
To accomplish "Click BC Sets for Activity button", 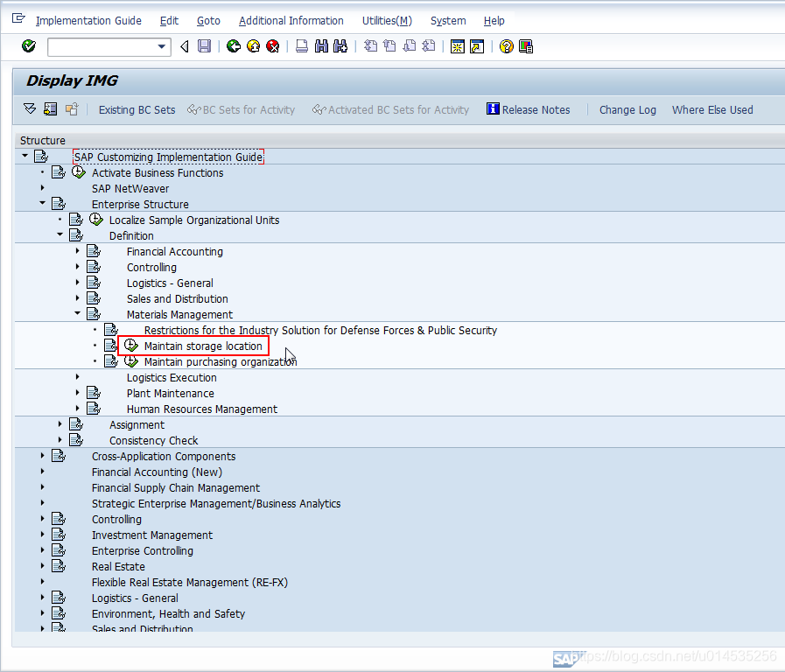I will coord(241,109).
